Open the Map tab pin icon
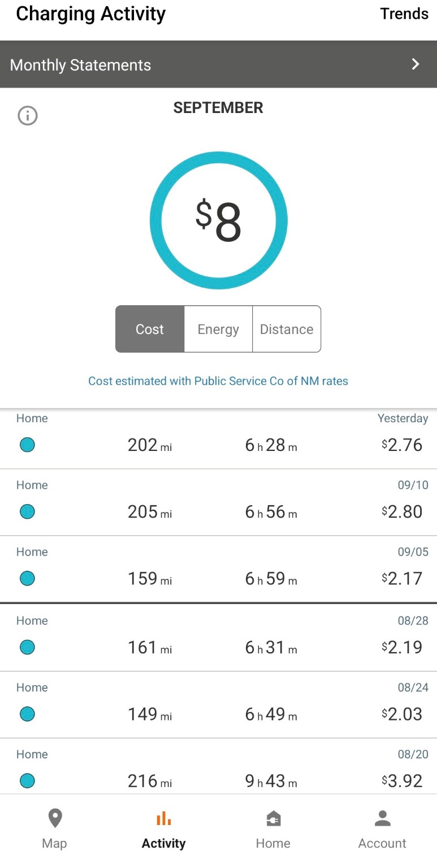Screen dimensions: 437x868 tap(55, 818)
